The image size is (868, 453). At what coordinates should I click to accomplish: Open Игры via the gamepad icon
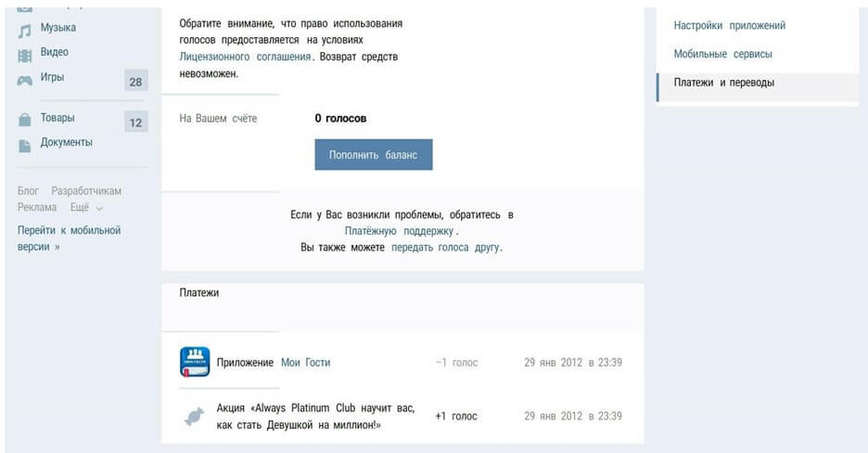tap(24, 81)
